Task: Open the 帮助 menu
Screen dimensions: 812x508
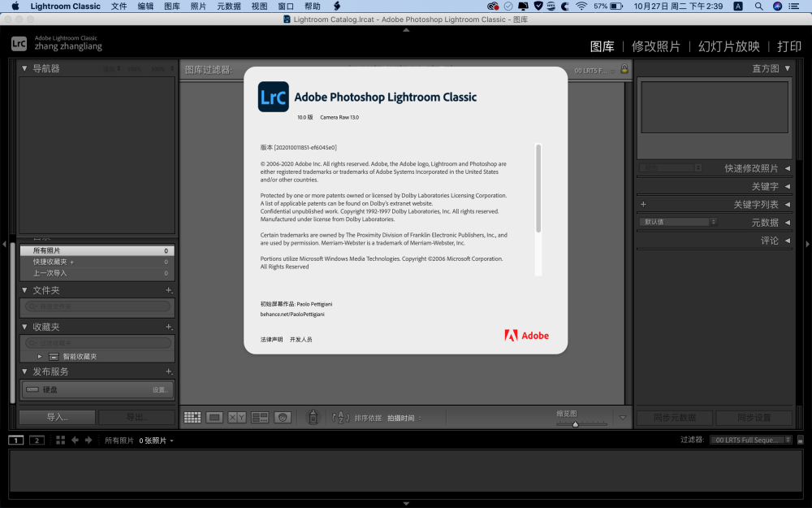Action: [x=313, y=7]
